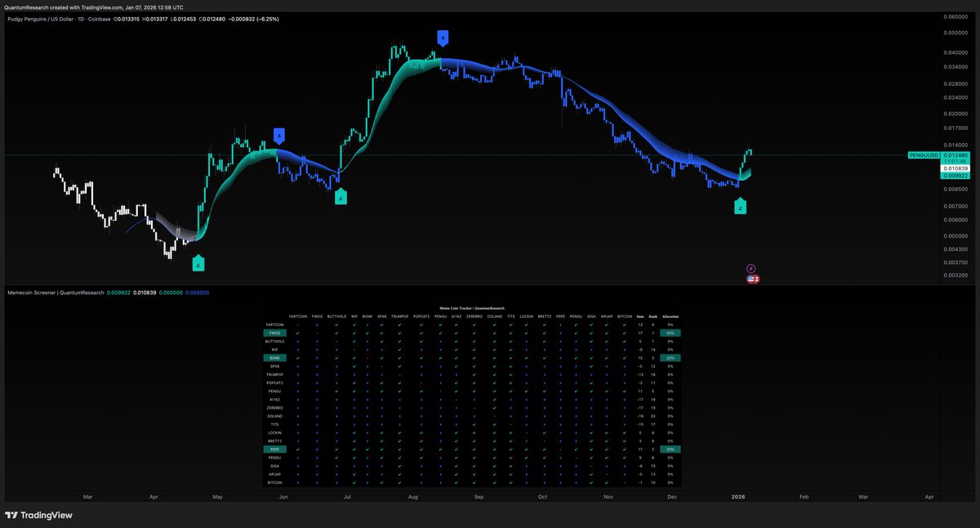Click the highlighted PEPE row label
The height and width of the screenshot is (528, 980).
coord(275,450)
